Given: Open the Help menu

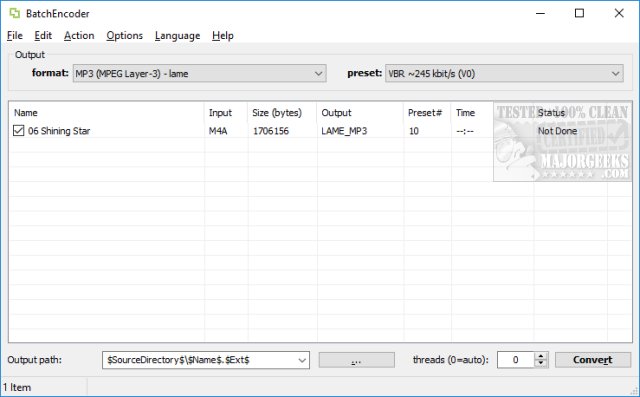Looking at the screenshot, I should pyautogui.click(x=223, y=36).
